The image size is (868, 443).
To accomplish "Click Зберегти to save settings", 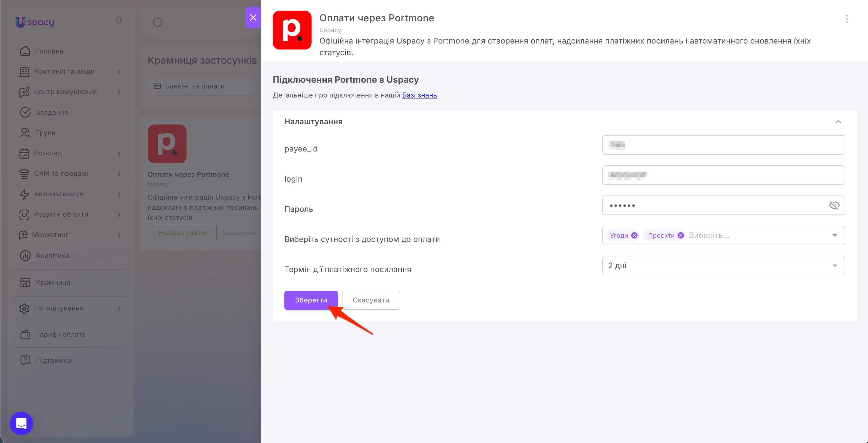I will 311,300.
